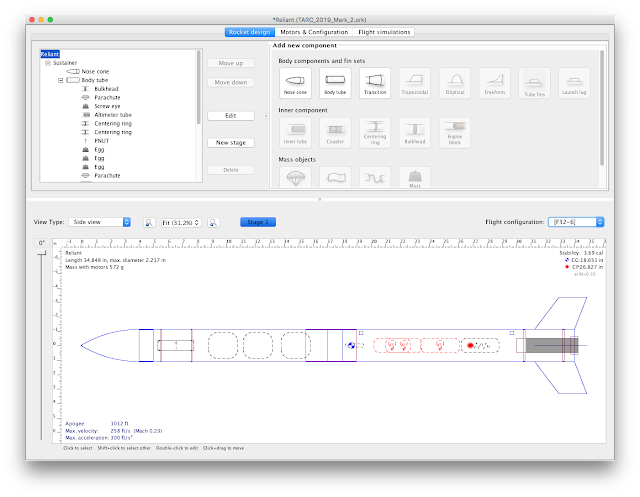Add a Nose cone component

click(x=295, y=83)
